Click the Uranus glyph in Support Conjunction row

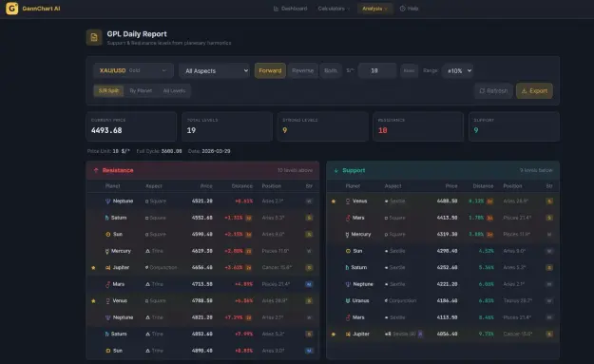(x=348, y=301)
